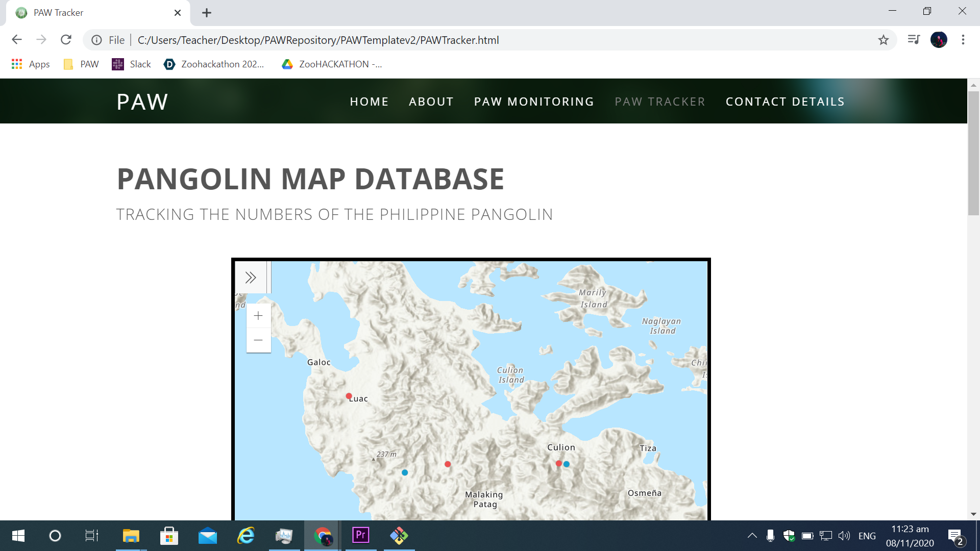
Task: Open CONTACT DETAILS page
Action: [785, 102]
